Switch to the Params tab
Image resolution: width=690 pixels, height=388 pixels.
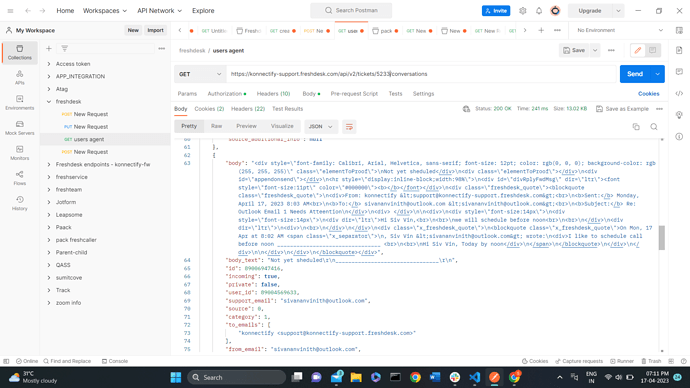coord(187,94)
